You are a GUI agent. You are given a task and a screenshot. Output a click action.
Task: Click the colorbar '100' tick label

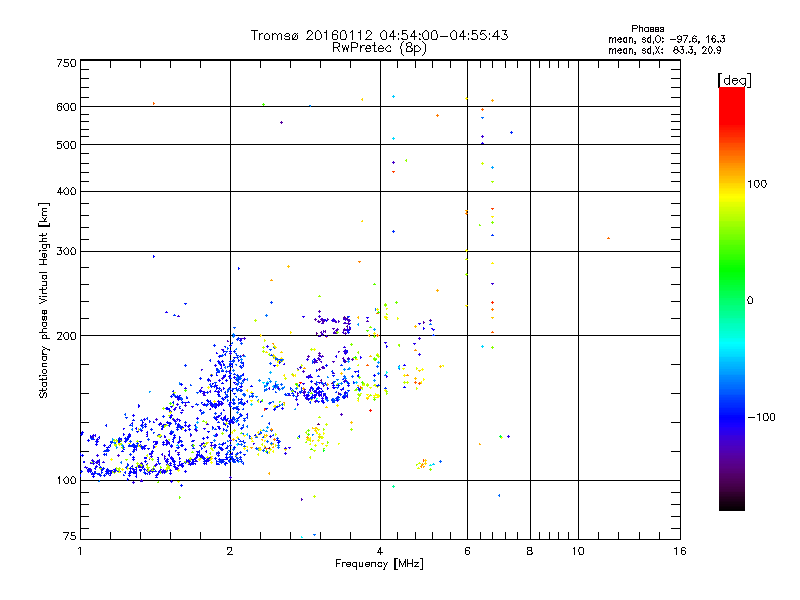coord(757,184)
